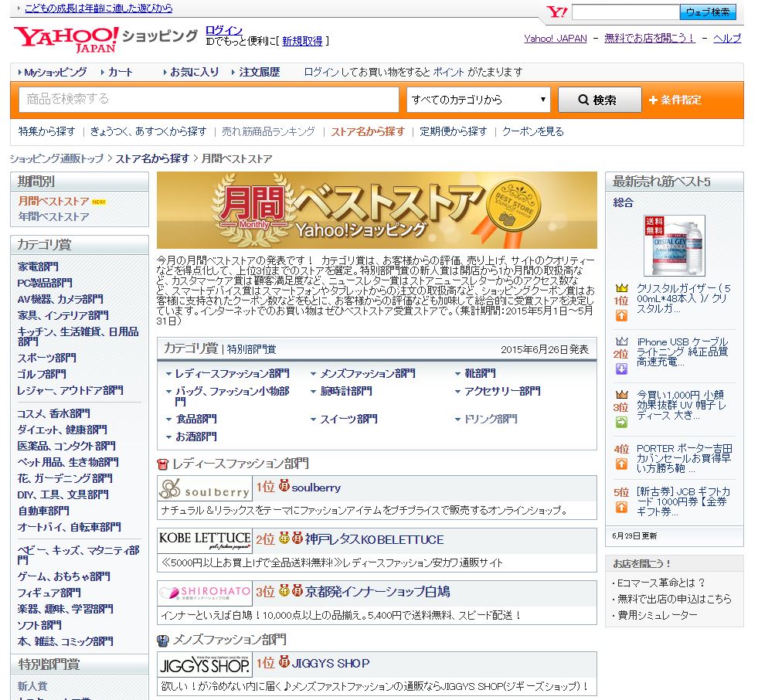Image resolution: width=758 pixels, height=700 pixels.
Task: Click the orange up arrow icon under 5位
Action: (621, 507)
